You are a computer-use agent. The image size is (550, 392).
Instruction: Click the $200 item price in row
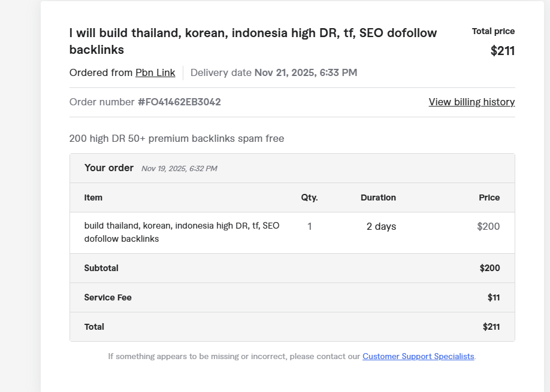pyautogui.click(x=488, y=226)
